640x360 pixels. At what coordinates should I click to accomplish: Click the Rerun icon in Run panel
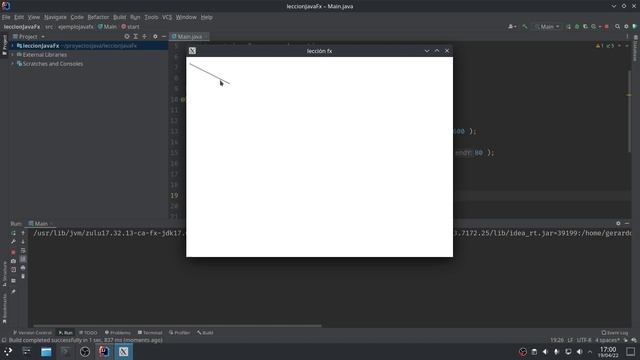[13, 233]
